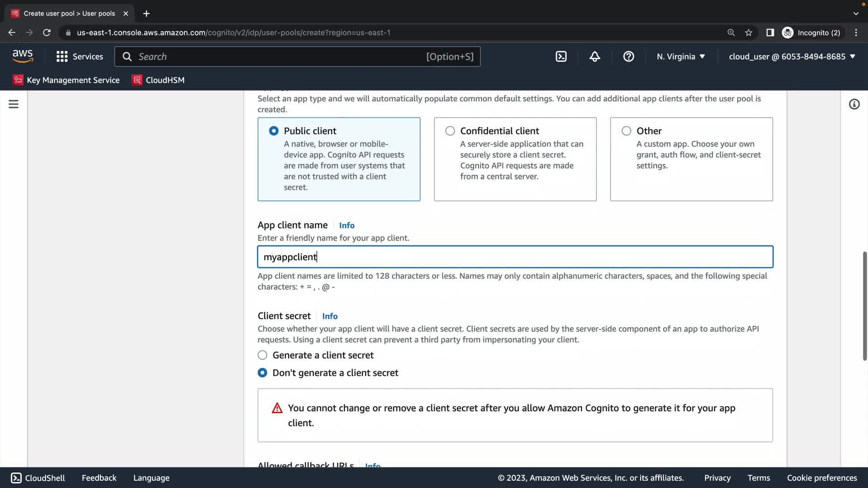Open the CloudShell icon in top navigation
This screenshot has width=868, height=488.
coord(561,56)
